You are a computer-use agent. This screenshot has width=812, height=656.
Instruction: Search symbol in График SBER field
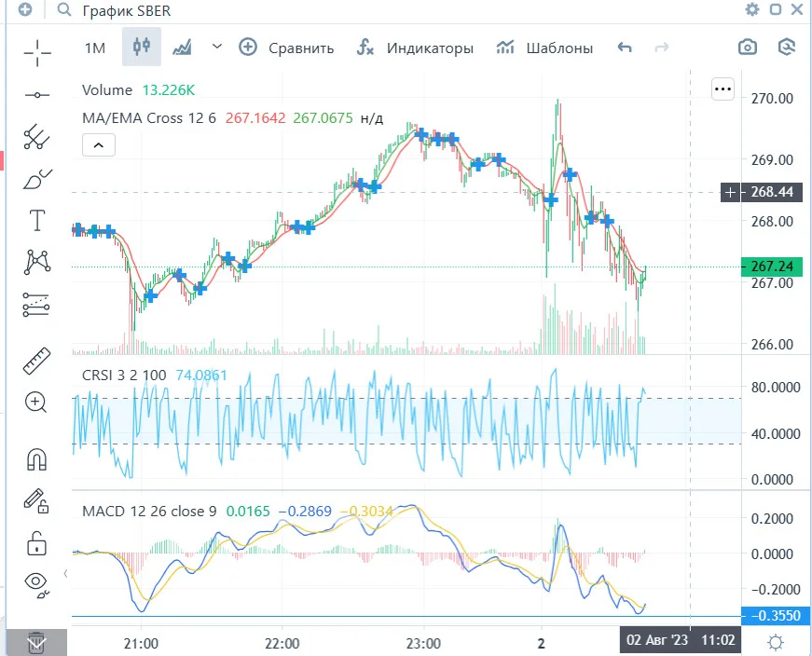127,10
